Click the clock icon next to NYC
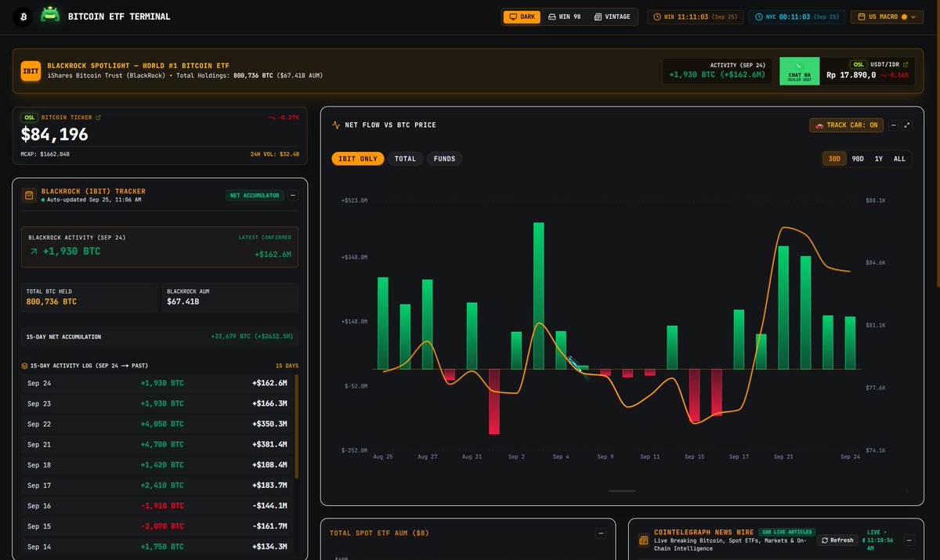Screen dimensions: 940x560 (x=760, y=16)
